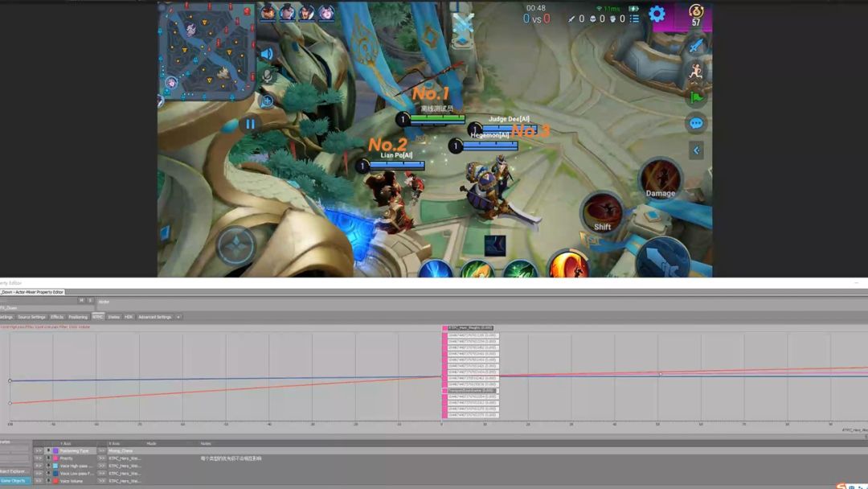
Task: Open the game settings gear
Action: click(x=657, y=14)
